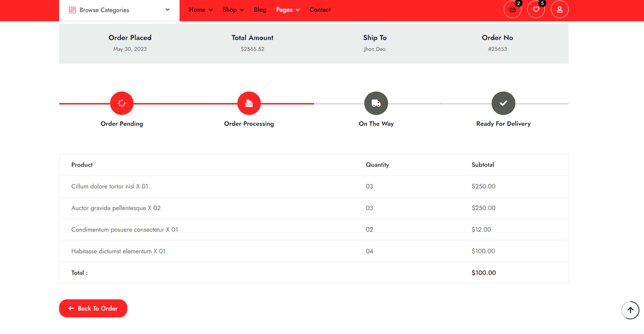This screenshot has height=334, width=644.
Task: Click the Ready For Delivery checkmark icon
Action: click(503, 103)
